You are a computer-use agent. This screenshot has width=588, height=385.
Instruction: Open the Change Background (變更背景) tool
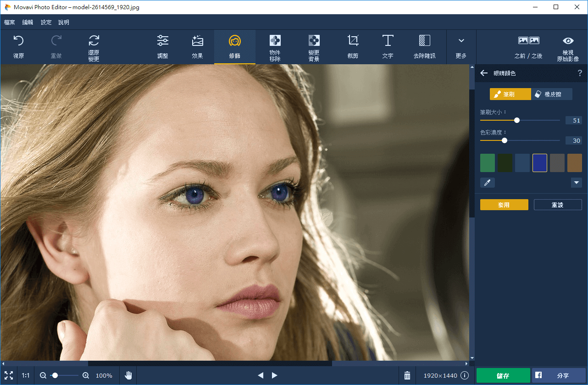point(314,47)
